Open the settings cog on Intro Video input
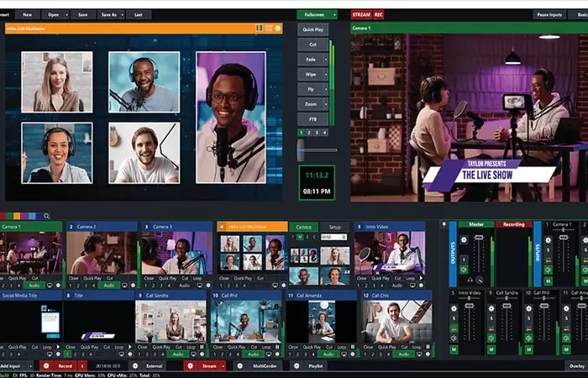This screenshot has width=588, height=378. (421, 286)
